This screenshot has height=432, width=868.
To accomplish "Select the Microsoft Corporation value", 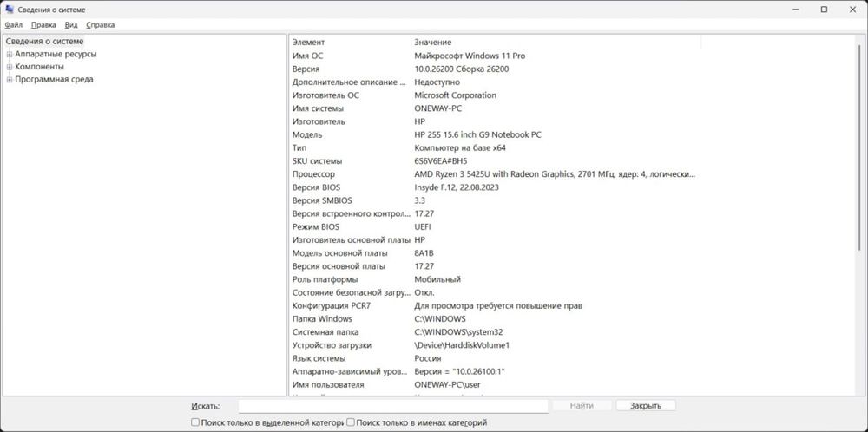I will (455, 95).
